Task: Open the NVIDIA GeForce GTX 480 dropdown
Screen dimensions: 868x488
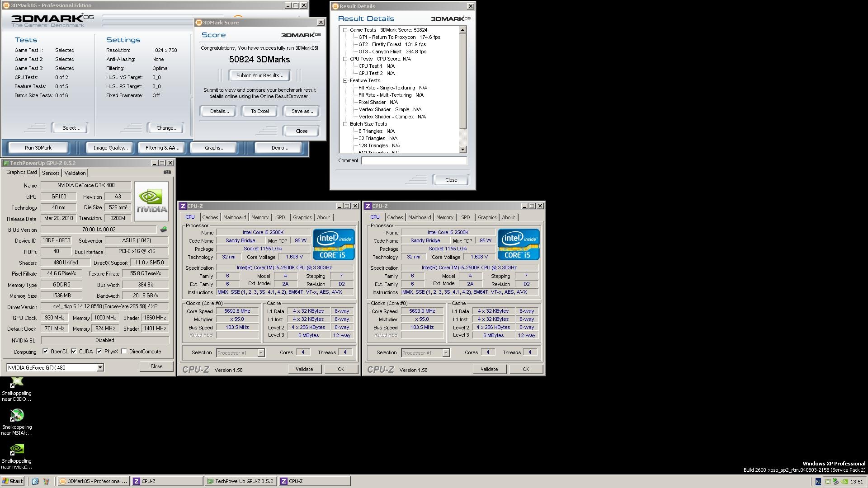Action: click(x=100, y=368)
